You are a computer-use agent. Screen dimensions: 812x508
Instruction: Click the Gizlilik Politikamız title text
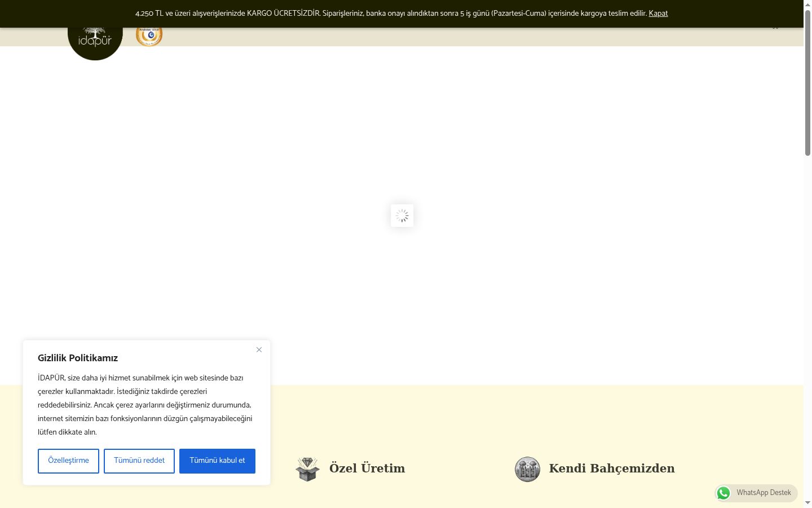pyautogui.click(x=78, y=358)
